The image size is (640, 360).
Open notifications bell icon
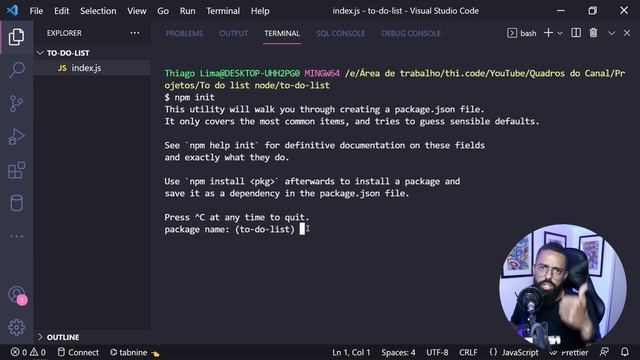625,352
